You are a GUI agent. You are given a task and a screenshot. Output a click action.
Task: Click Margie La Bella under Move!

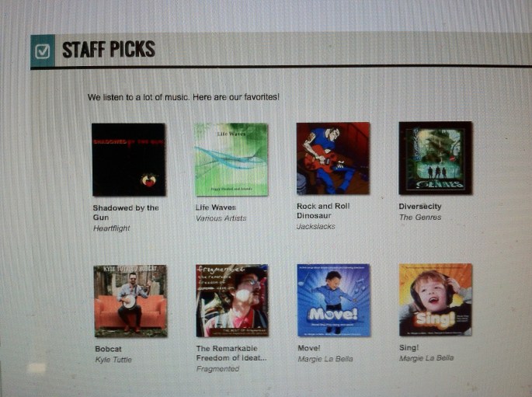click(x=325, y=359)
